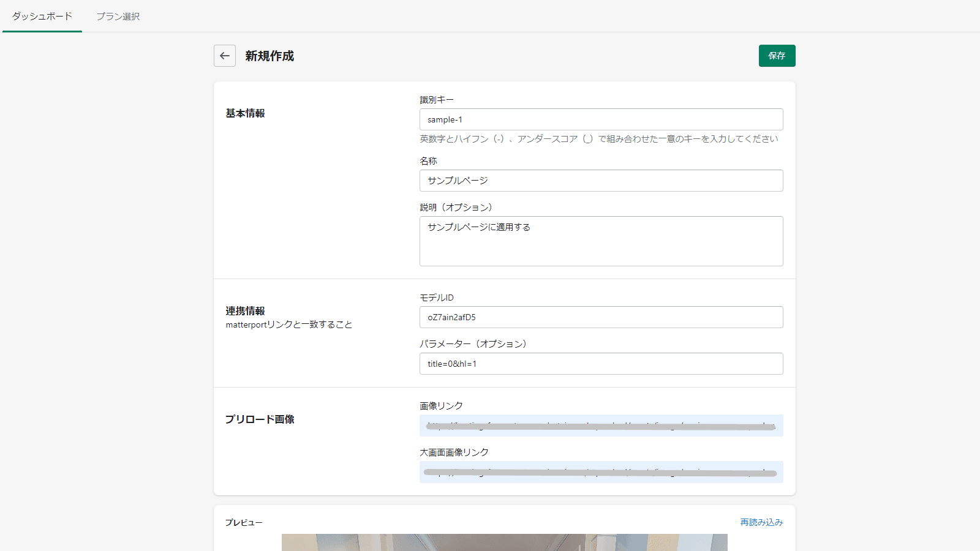Click inside the 識別キー input field
Image resolution: width=980 pixels, height=551 pixels.
(x=601, y=119)
